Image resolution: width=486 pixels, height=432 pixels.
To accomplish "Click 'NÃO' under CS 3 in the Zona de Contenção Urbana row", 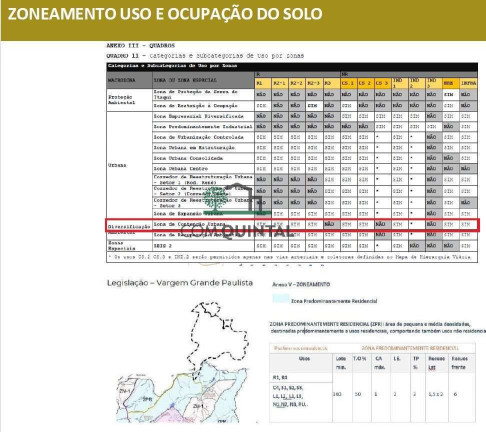I will pyautogui.click(x=382, y=224).
